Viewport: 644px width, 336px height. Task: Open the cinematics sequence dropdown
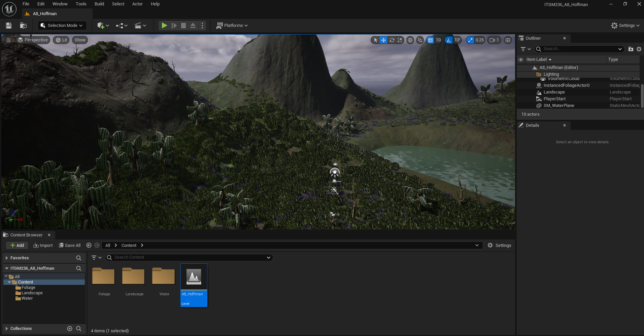pos(140,26)
